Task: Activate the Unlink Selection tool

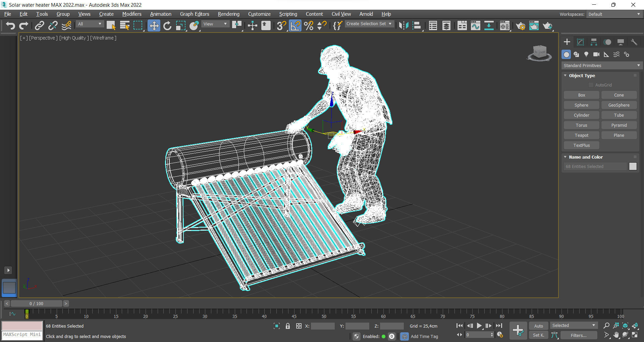Action: (53, 25)
